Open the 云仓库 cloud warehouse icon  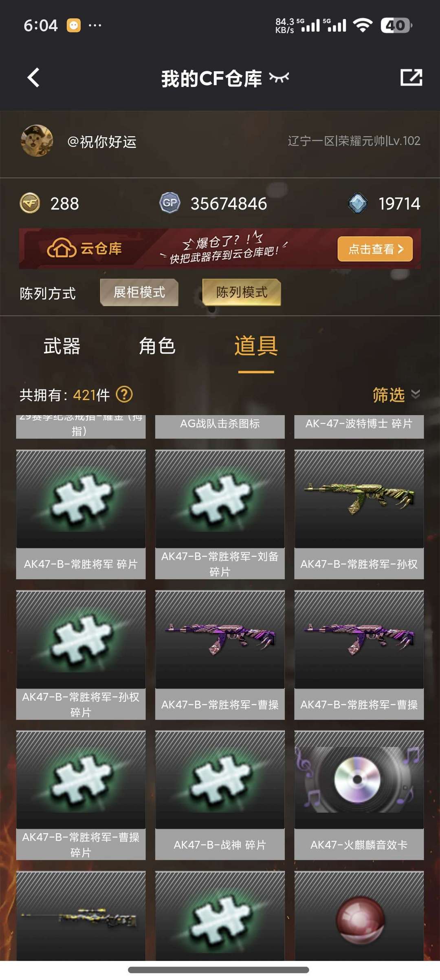pyautogui.click(x=61, y=248)
